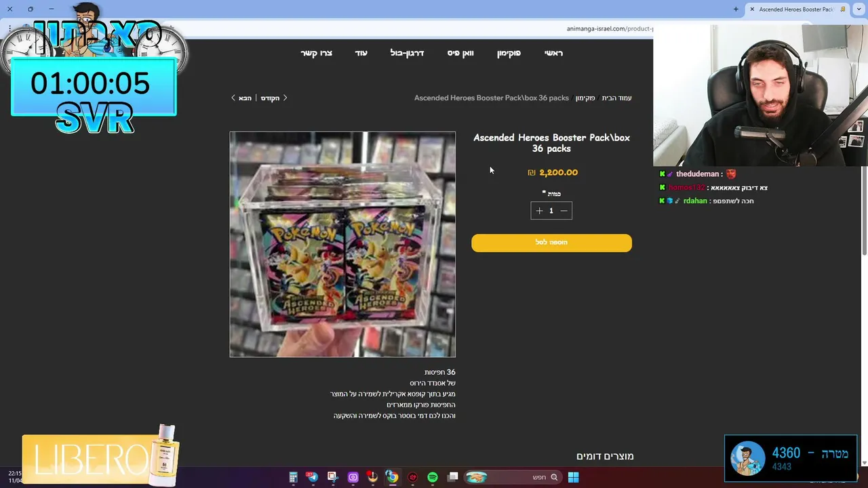Launch the Snipping Tool in the taskbar
The height and width of the screenshot is (488, 868).
pos(332,477)
